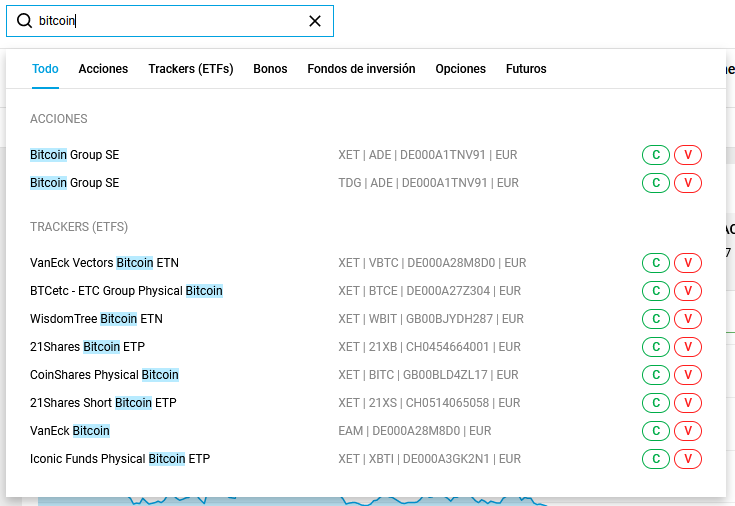735x506 pixels.
Task: Sell (V) Bitcoin Group SE on TDG
Action: (688, 183)
